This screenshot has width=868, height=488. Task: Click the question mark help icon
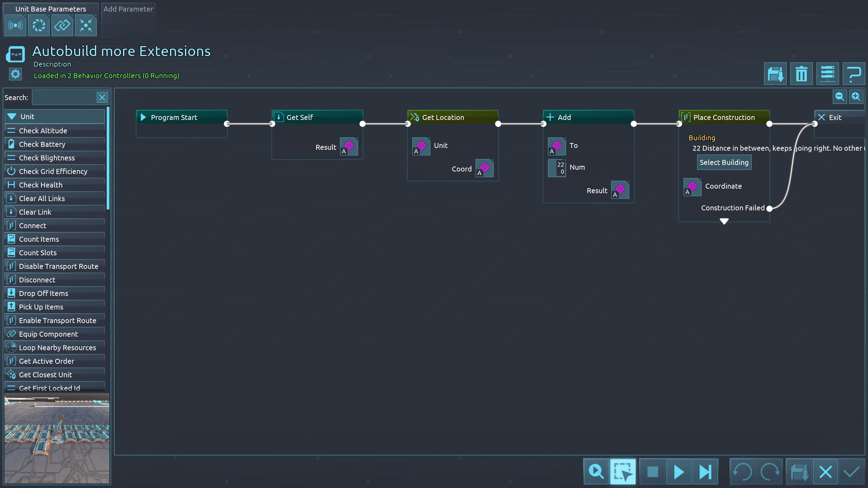point(854,74)
